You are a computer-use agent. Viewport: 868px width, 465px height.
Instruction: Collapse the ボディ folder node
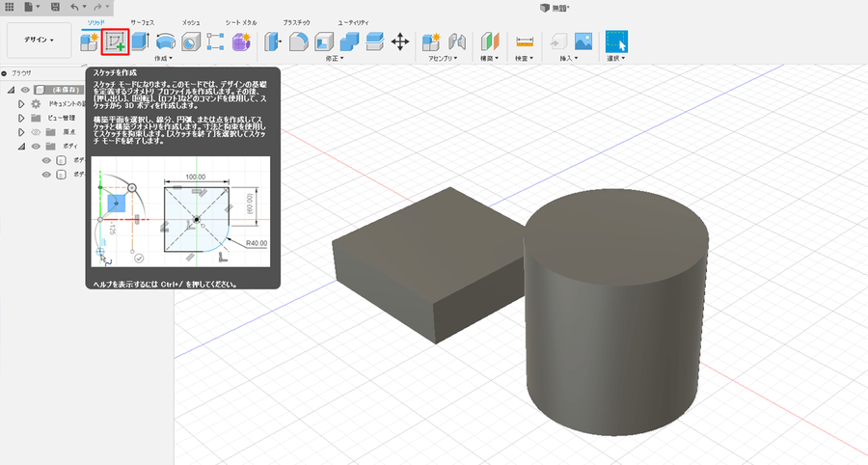21,146
